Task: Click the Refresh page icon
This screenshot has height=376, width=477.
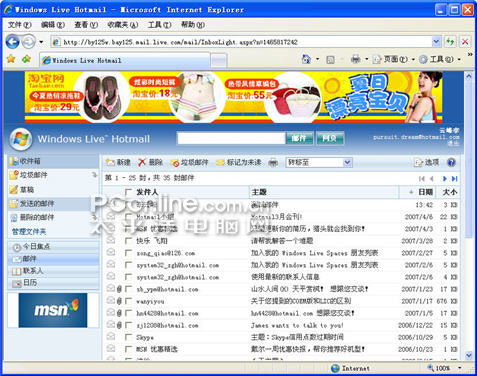Action: 450,42
